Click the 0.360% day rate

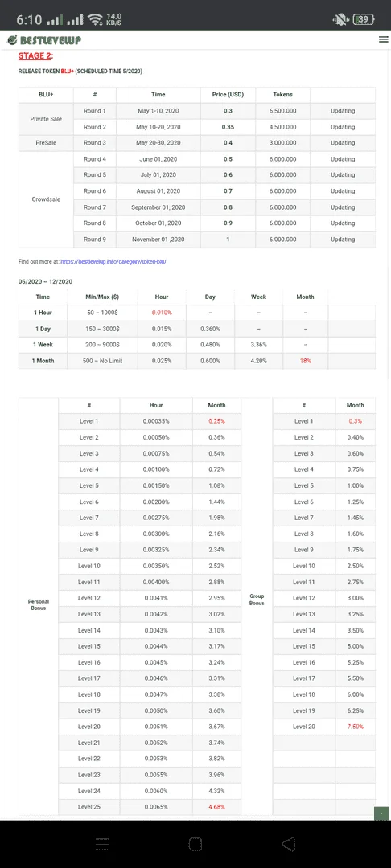(210, 329)
